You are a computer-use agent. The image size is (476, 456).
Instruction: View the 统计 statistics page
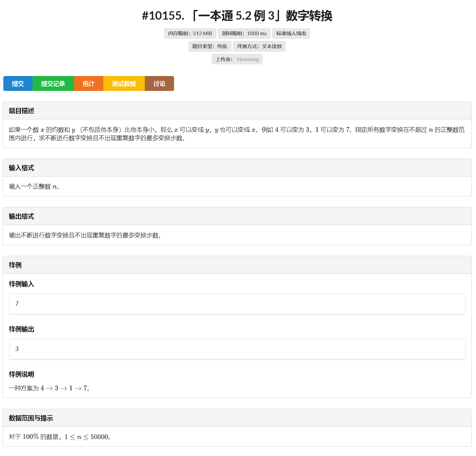[x=89, y=83]
